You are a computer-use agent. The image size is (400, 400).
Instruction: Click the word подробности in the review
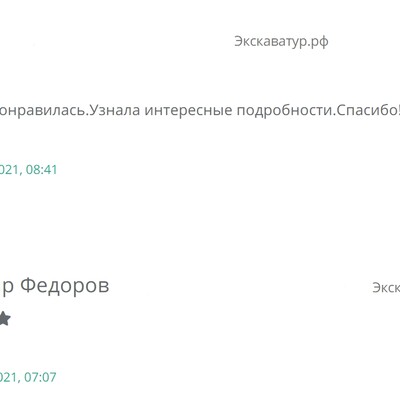coord(285,111)
